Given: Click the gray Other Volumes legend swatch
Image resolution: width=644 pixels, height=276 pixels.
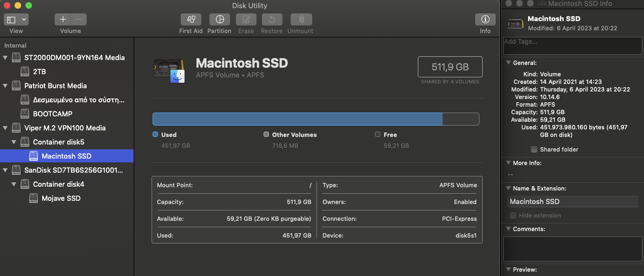Looking at the screenshot, I should coord(266,134).
